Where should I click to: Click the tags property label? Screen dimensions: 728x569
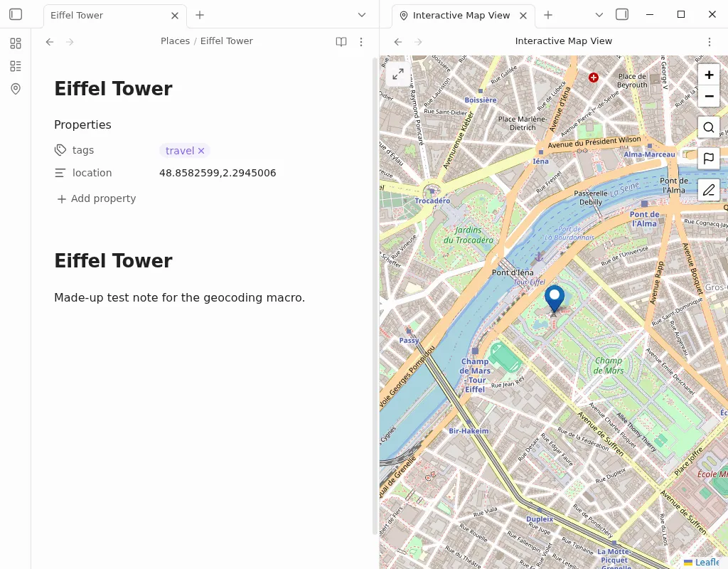83,150
